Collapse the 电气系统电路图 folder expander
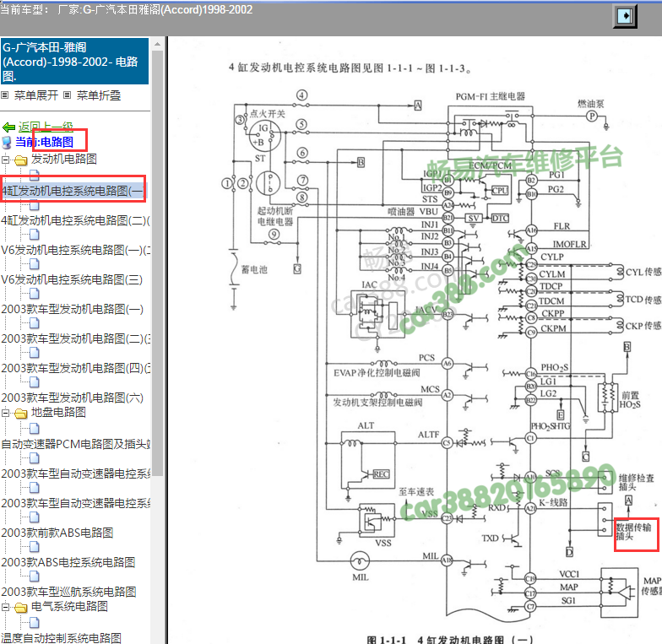The height and width of the screenshot is (644, 662). 5,607
